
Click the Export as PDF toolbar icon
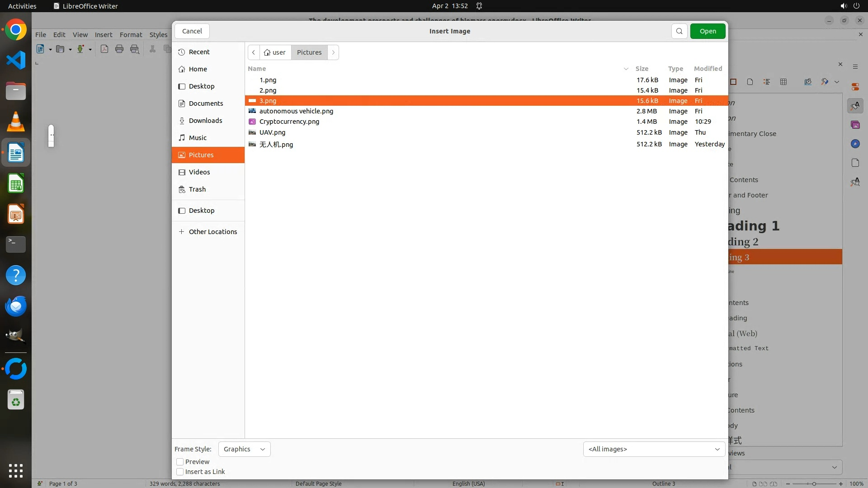pos(104,49)
